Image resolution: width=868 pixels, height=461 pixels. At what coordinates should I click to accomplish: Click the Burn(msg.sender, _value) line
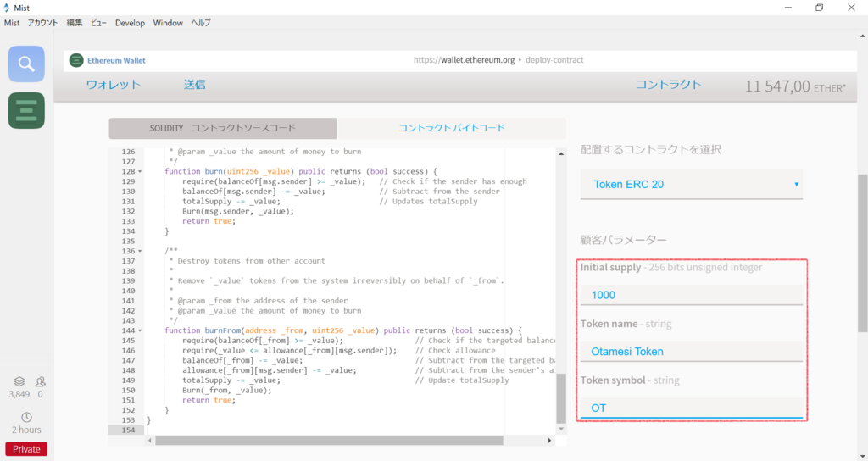[238, 211]
